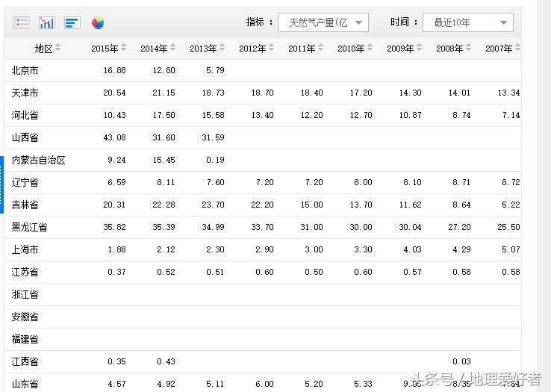Click 天津市 2014 value 21.15

164,93
